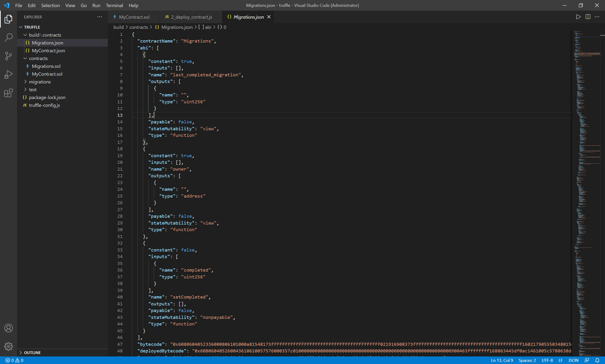Split the editor to the right
The width and height of the screenshot is (605, 364).
point(588,17)
